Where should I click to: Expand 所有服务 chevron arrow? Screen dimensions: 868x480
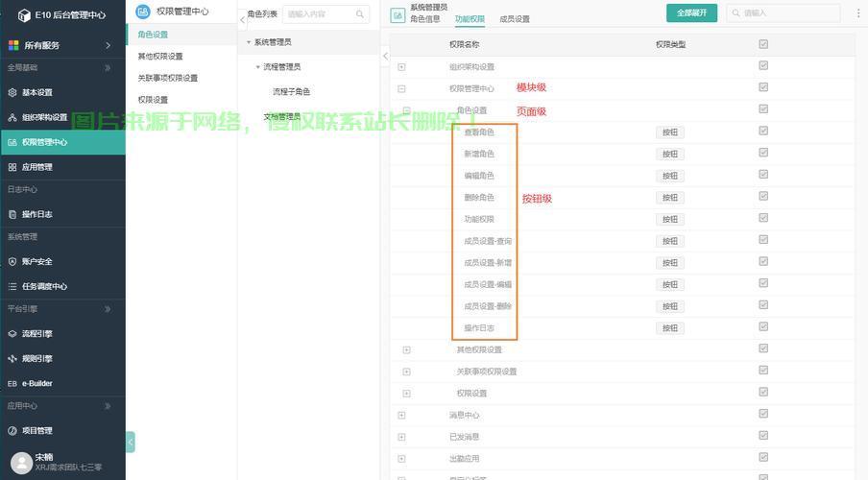point(108,45)
